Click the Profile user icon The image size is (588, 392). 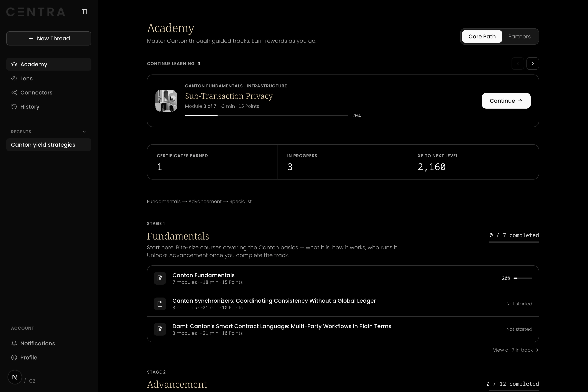click(14, 358)
